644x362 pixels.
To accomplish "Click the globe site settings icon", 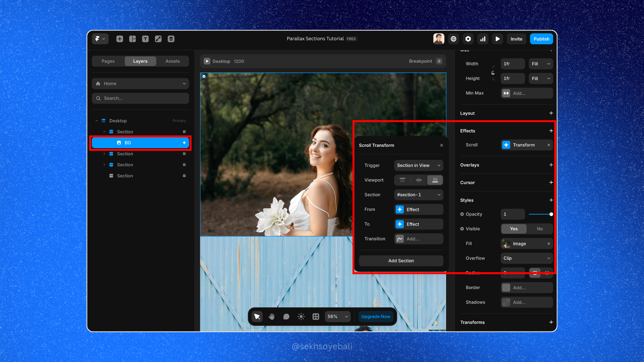I will pos(453,39).
